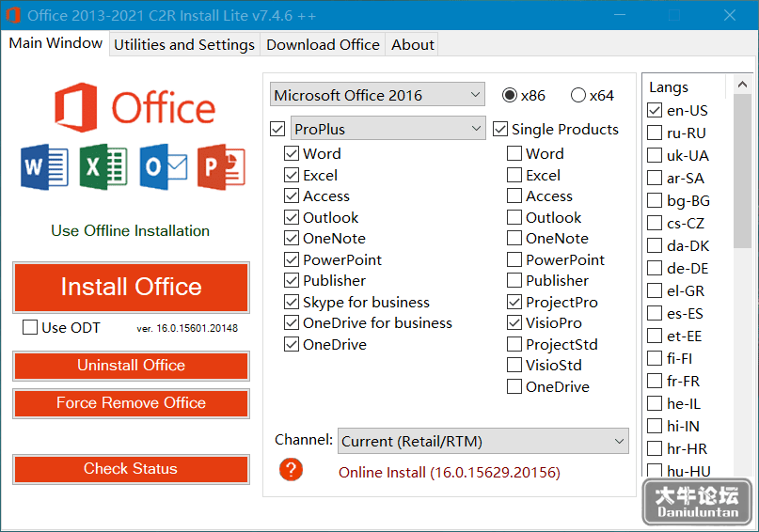
Task: Check the uk-UA language checkbox
Action: 655,155
